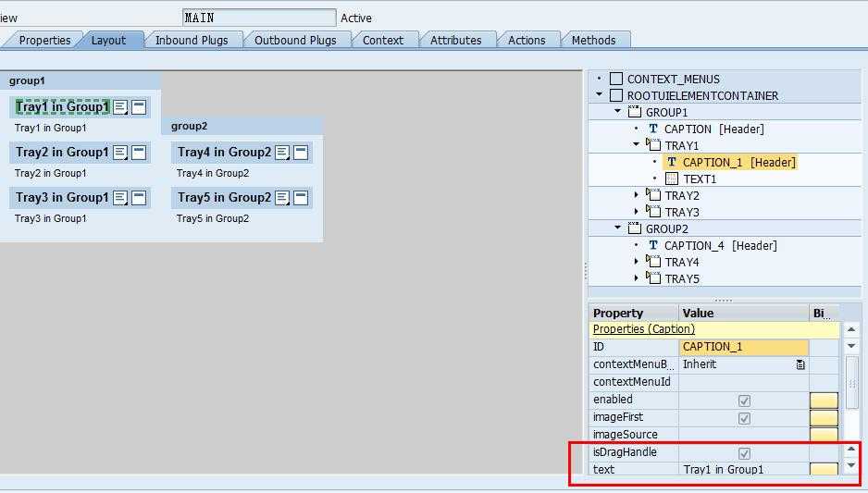Image resolution: width=868 pixels, height=493 pixels.
Task: Collapse the Tray1 in Group1 tray icon
Action: 139,107
